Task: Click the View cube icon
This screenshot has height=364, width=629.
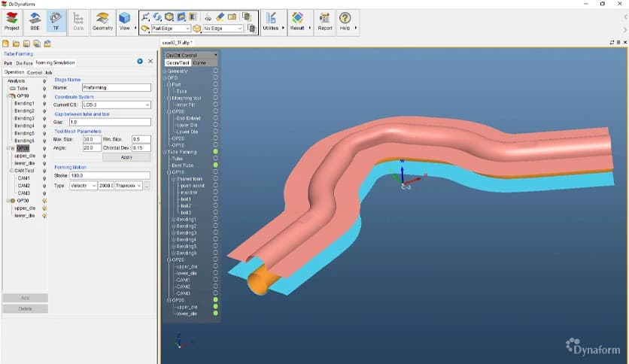Action: (124, 20)
